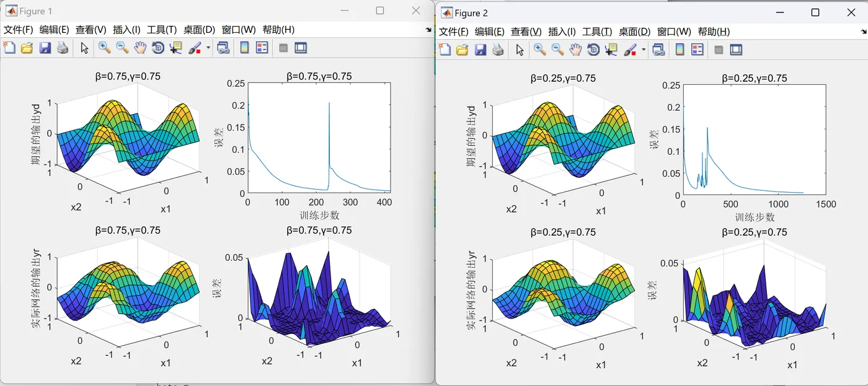Open file icon in Figure 2 toolbar
This screenshot has height=386, width=868.
coord(463,50)
